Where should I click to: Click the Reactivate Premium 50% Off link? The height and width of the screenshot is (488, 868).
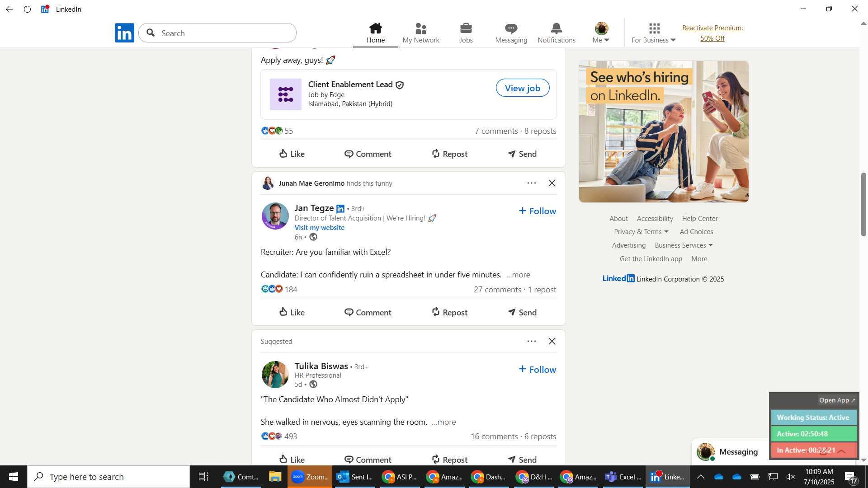pos(712,33)
